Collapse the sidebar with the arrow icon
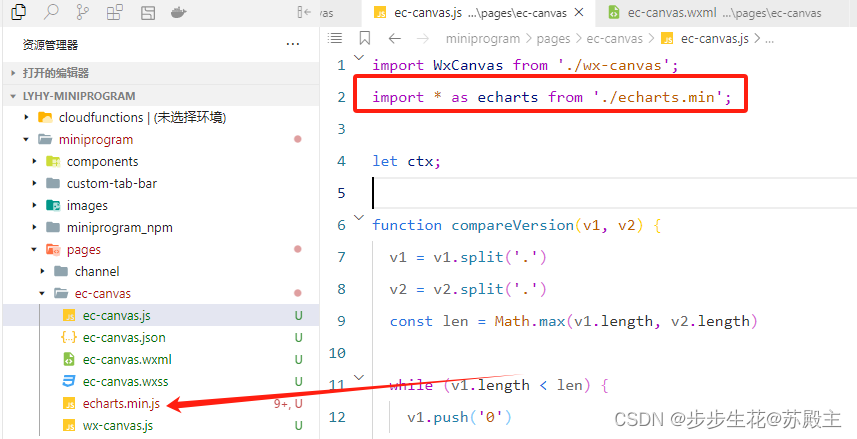Screen dimensions: 857x439 point(304,12)
